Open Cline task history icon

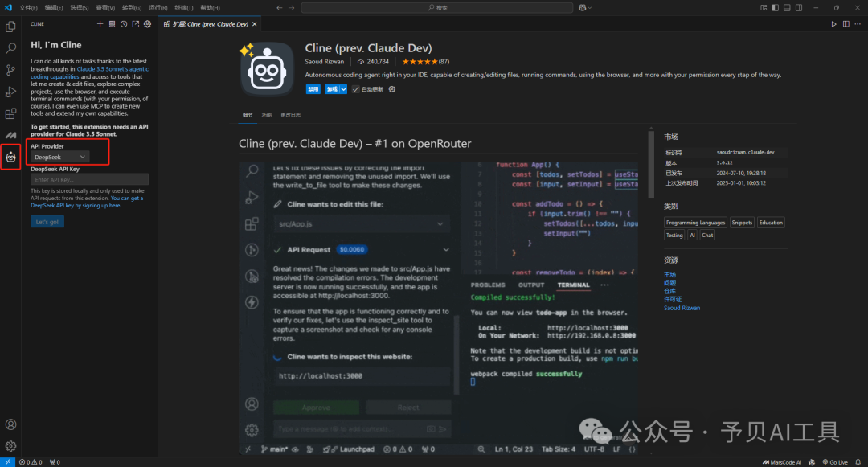tap(124, 24)
